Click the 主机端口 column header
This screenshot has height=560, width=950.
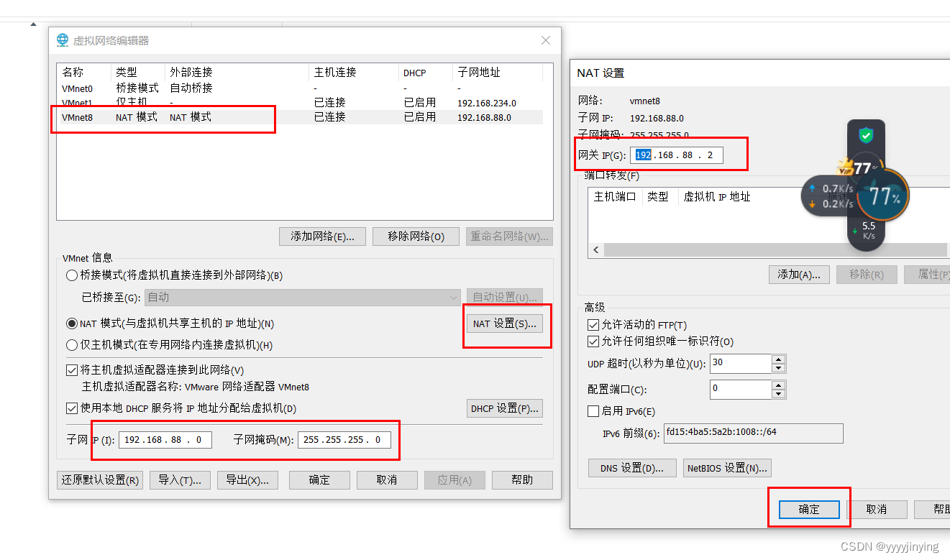(x=615, y=197)
